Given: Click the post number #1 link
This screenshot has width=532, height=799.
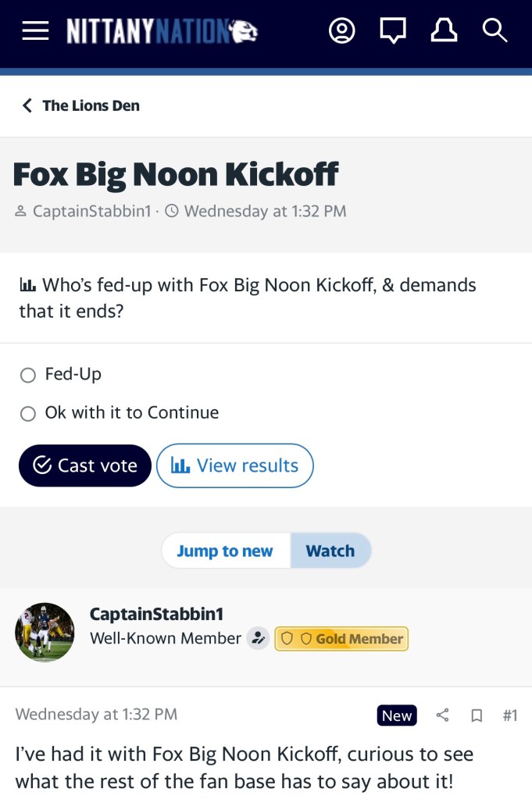Looking at the screenshot, I should pos(509,715).
